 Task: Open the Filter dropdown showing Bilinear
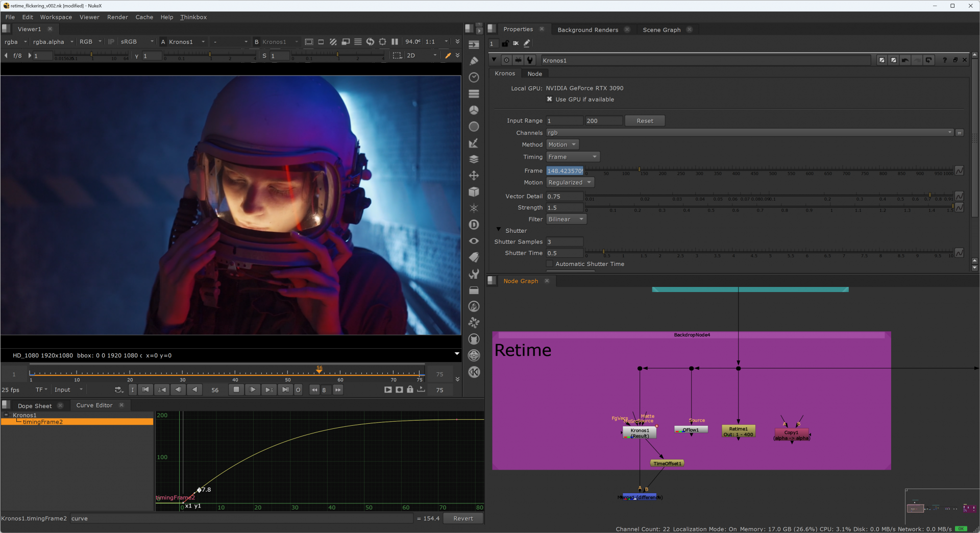(566, 220)
